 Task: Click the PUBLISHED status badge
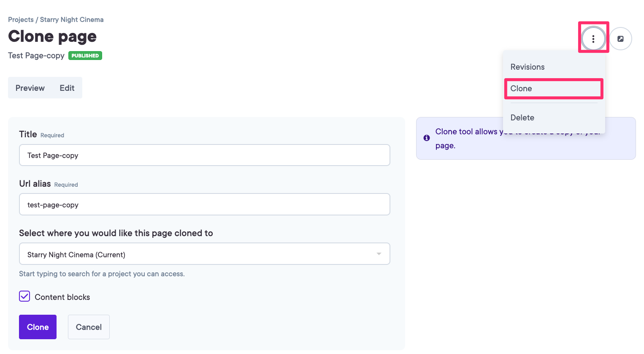pyautogui.click(x=85, y=55)
